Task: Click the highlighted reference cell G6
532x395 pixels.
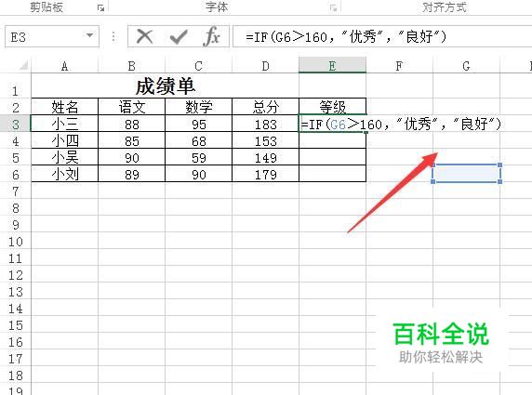Action: pyautogui.click(x=467, y=173)
